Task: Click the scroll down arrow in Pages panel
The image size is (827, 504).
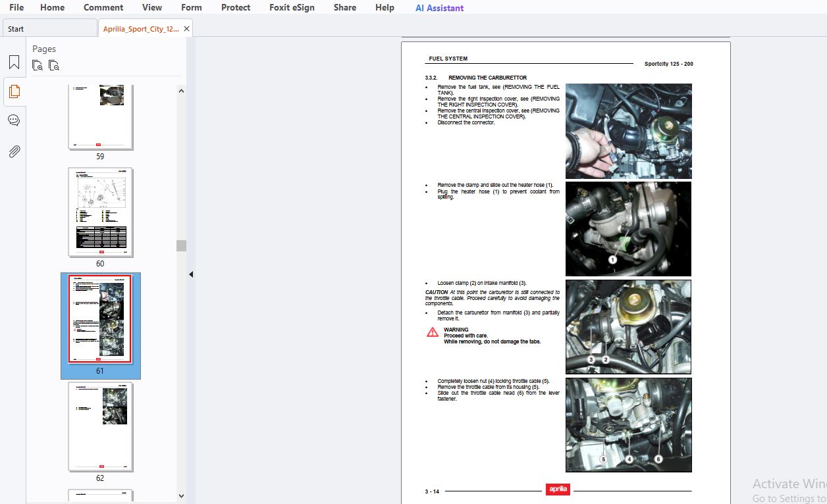Action: point(181,496)
